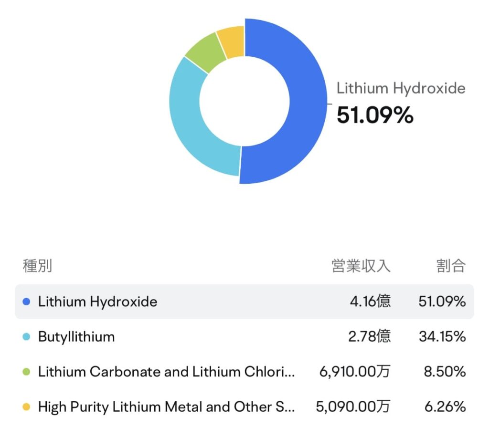Click the 6.26% share value

tap(445, 407)
